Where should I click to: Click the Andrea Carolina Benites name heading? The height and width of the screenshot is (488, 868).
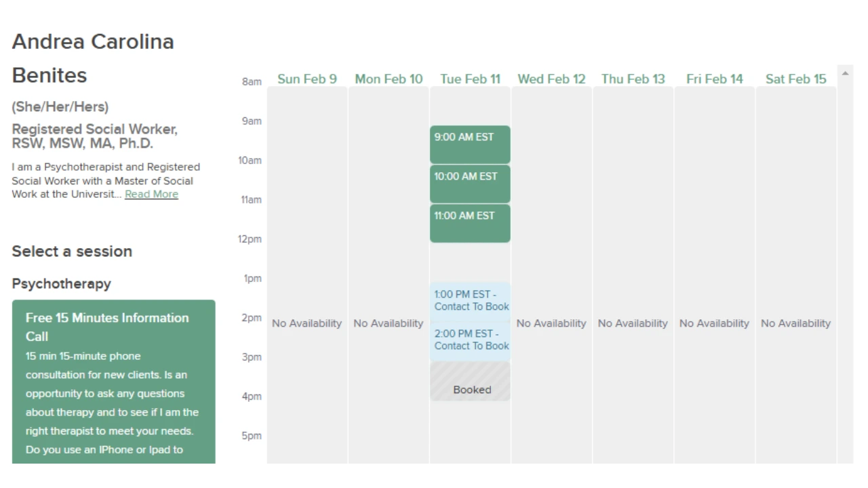93,58
